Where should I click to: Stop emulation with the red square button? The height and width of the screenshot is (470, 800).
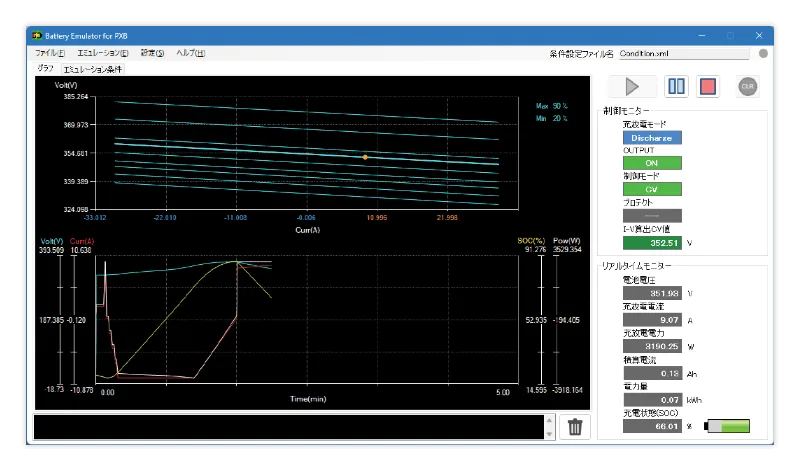pyautogui.click(x=707, y=86)
